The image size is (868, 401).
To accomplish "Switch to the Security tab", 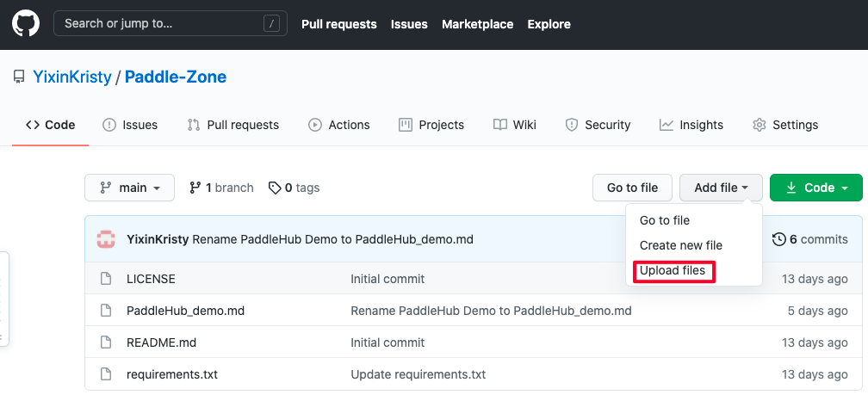I will pos(598,125).
